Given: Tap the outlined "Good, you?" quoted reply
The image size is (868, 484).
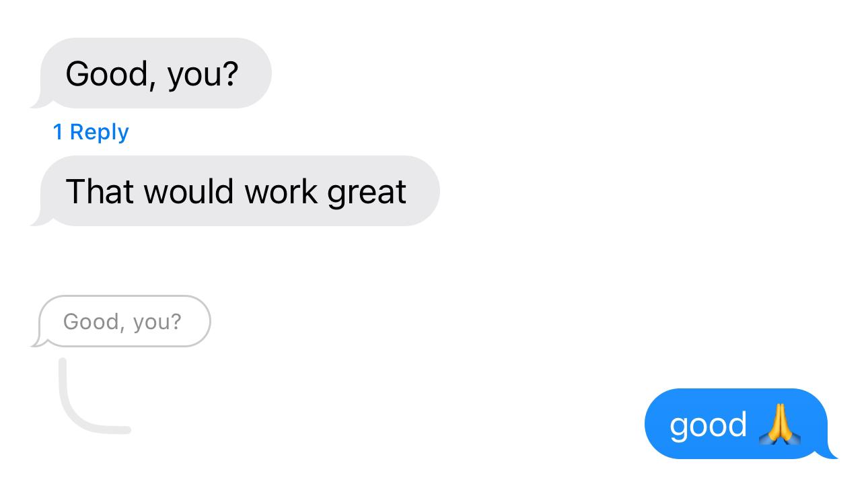Looking at the screenshot, I should click(x=124, y=322).
